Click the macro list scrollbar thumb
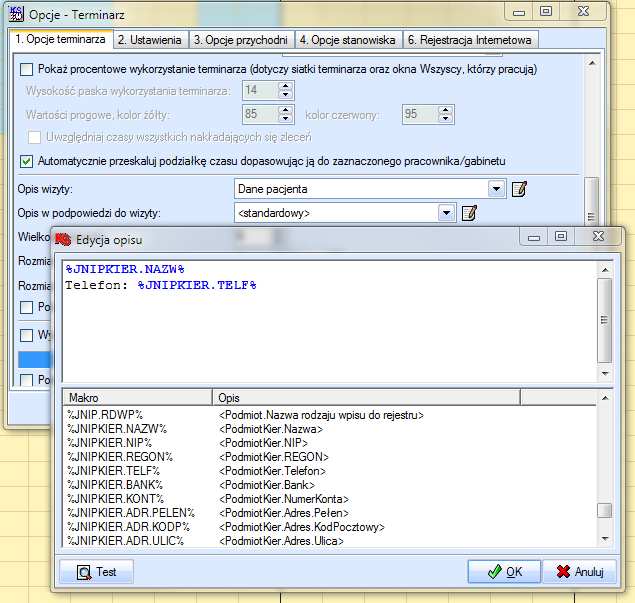Image resolution: width=635 pixels, height=603 pixels. click(605, 510)
